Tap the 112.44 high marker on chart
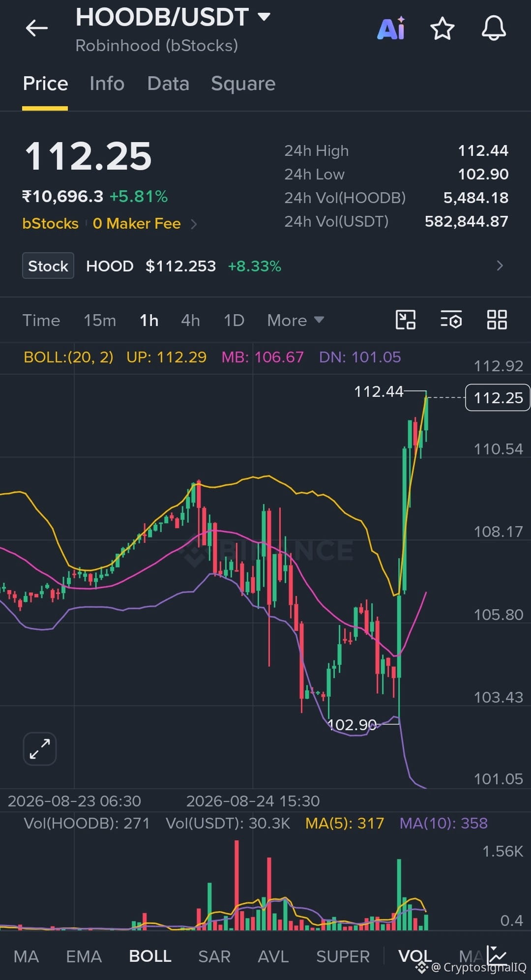 pos(379,391)
